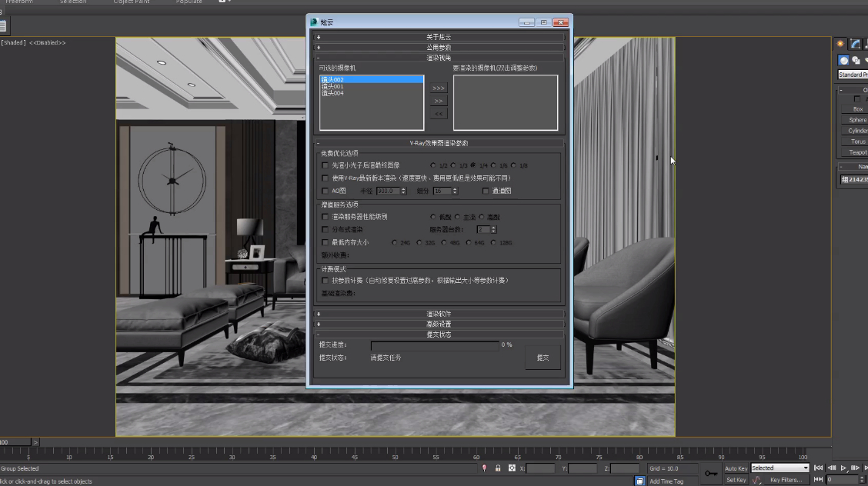This screenshot has width=868, height=486.
Task: Click the >>> add all cameras button
Action: [x=439, y=88]
